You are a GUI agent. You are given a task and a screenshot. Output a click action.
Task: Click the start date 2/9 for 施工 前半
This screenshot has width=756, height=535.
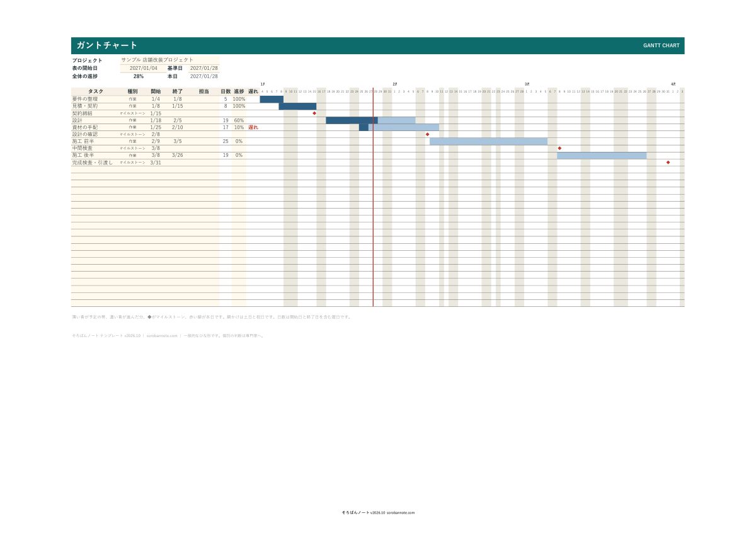[156, 141]
